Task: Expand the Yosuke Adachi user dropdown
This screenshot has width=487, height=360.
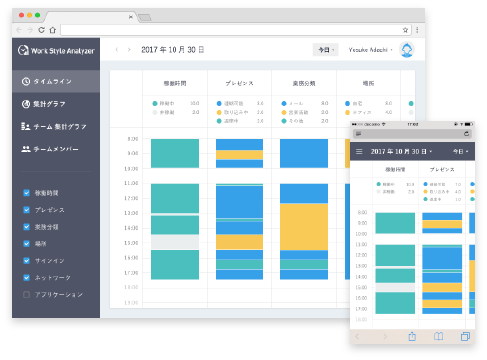Action: tap(371, 50)
